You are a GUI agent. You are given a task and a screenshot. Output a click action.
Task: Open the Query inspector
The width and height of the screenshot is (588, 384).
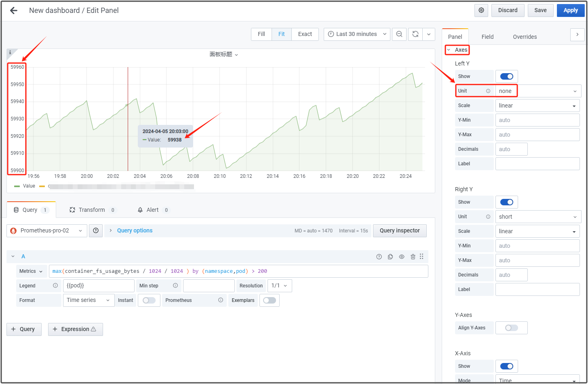tap(399, 231)
